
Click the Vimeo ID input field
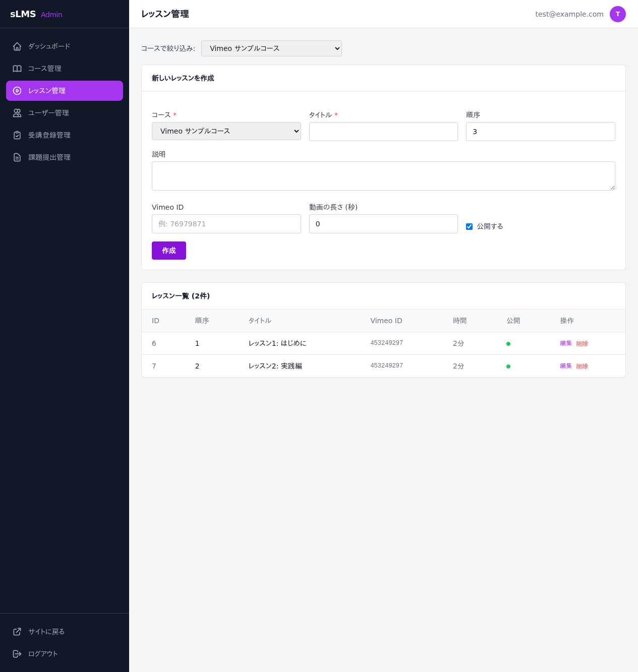(x=226, y=224)
